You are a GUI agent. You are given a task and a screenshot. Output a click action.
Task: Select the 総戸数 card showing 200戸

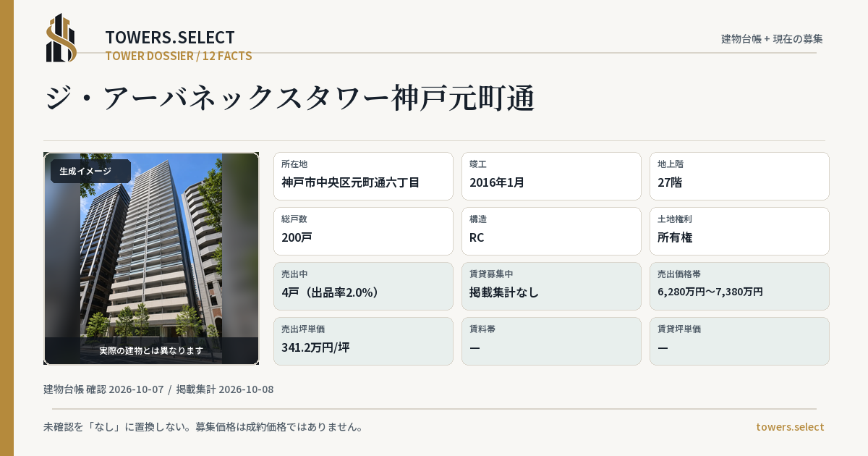click(363, 231)
